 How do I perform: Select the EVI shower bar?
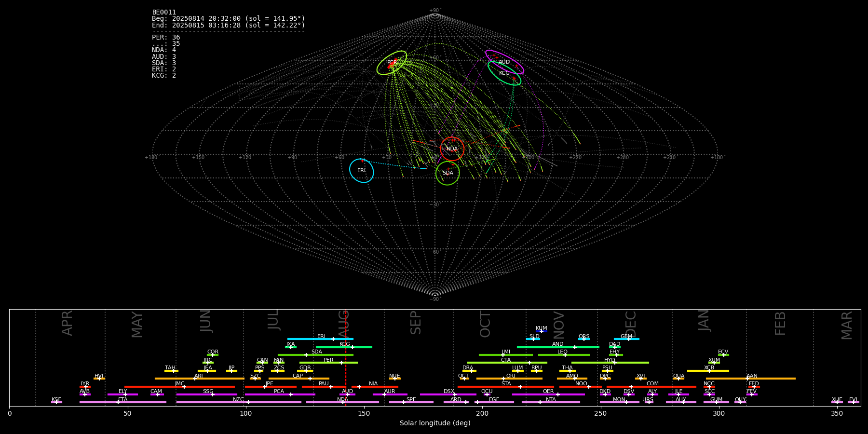click(x=854, y=402)
